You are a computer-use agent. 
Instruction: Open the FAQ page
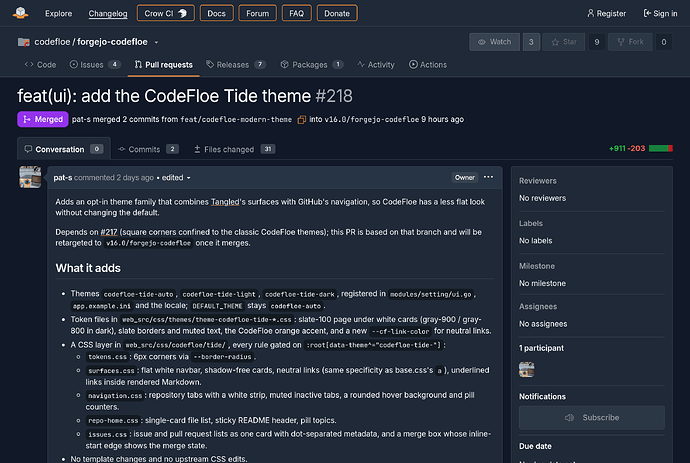(x=297, y=13)
